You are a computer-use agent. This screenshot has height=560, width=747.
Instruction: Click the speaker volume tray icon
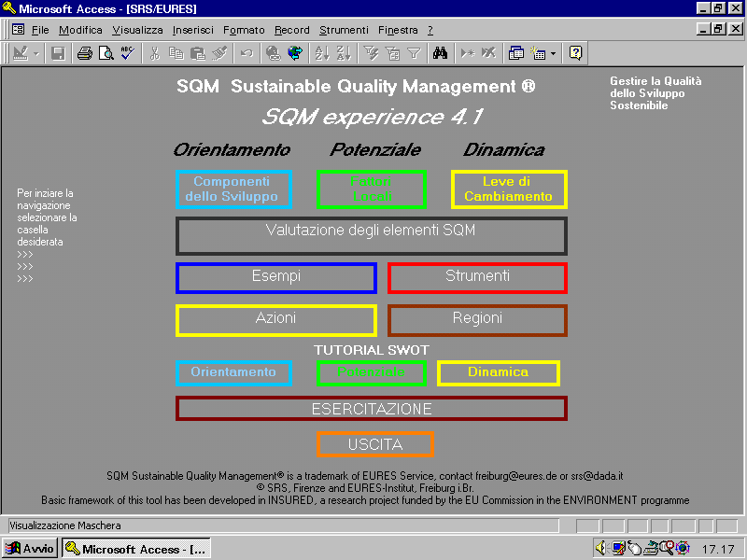(601, 548)
